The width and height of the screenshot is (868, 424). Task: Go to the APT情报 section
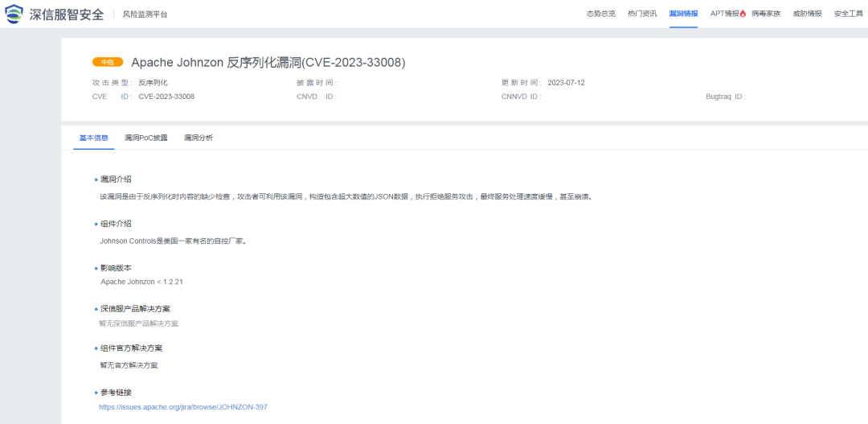point(725,14)
